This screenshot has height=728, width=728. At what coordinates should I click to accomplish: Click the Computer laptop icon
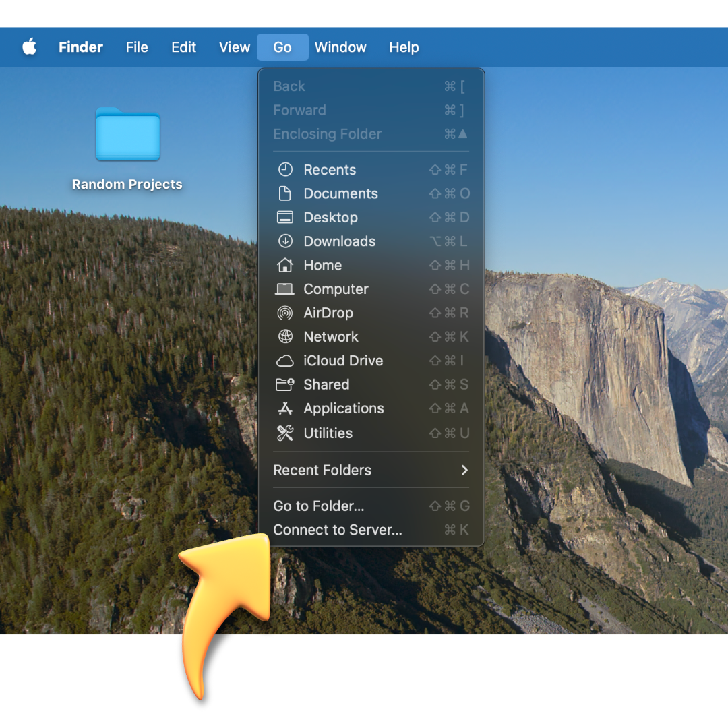pyautogui.click(x=284, y=289)
